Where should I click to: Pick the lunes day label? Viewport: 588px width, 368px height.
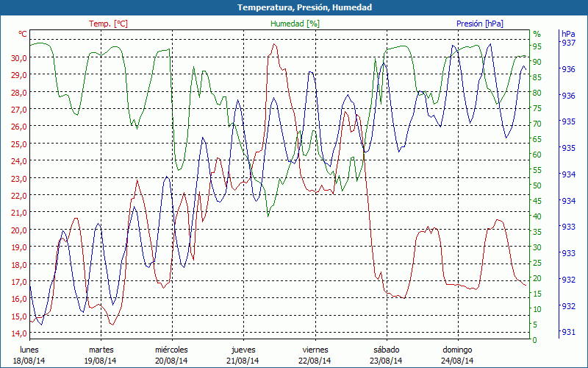click(29, 350)
